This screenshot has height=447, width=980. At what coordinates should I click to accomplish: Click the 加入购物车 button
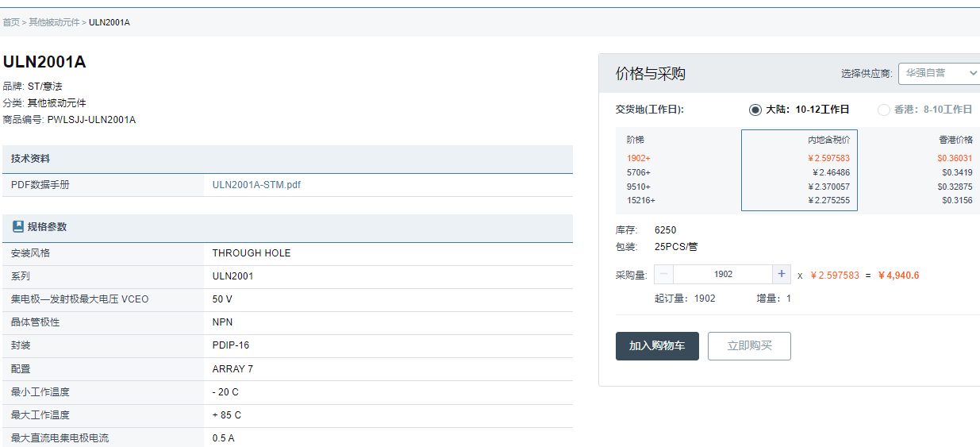(657, 346)
